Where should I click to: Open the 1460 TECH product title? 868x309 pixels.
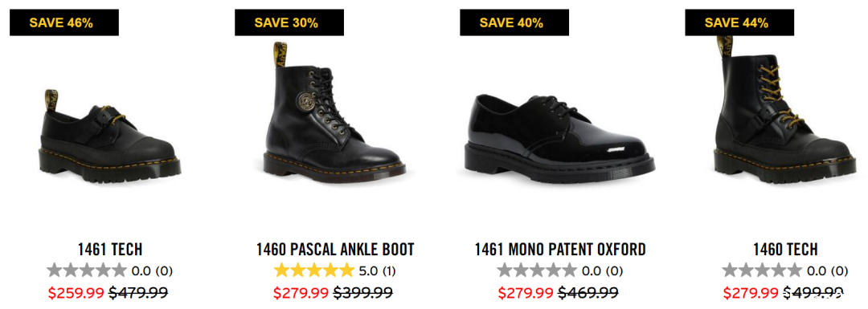click(x=785, y=250)
